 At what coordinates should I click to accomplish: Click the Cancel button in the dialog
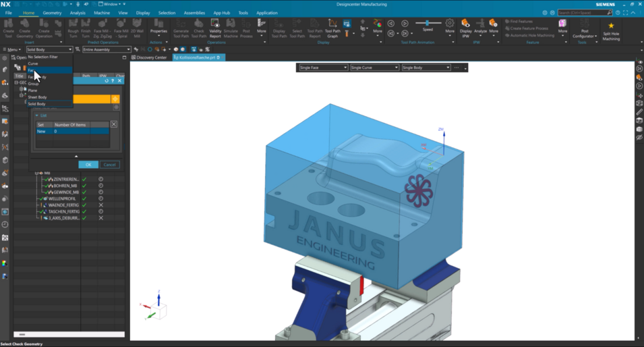coord(110,165)
